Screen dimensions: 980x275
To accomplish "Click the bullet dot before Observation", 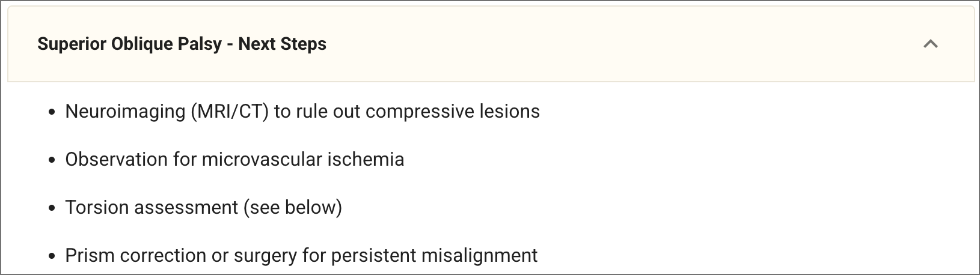I will click(x=53, y=160).
